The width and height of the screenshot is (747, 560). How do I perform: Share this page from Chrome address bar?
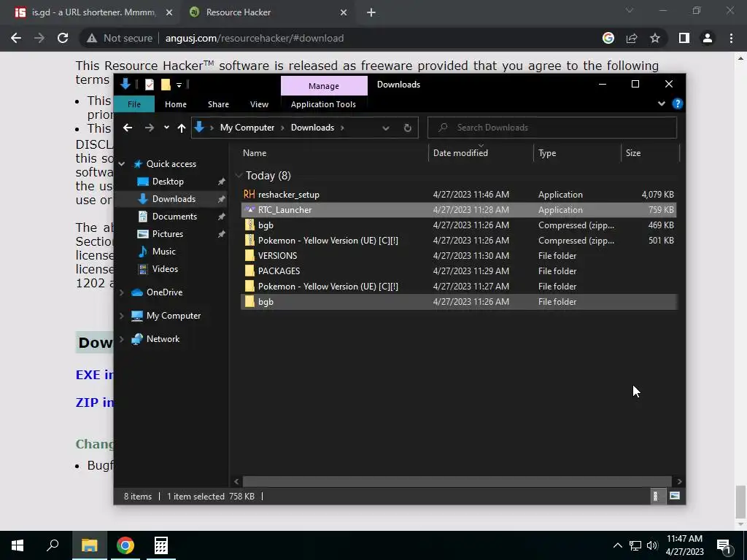tap(632, 38)
